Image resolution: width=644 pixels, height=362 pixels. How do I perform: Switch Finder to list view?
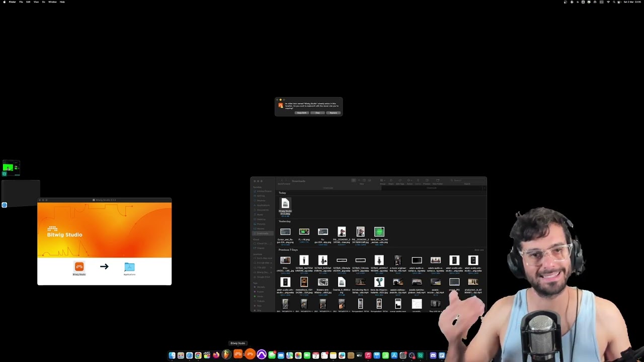click(x=359, y=180)
